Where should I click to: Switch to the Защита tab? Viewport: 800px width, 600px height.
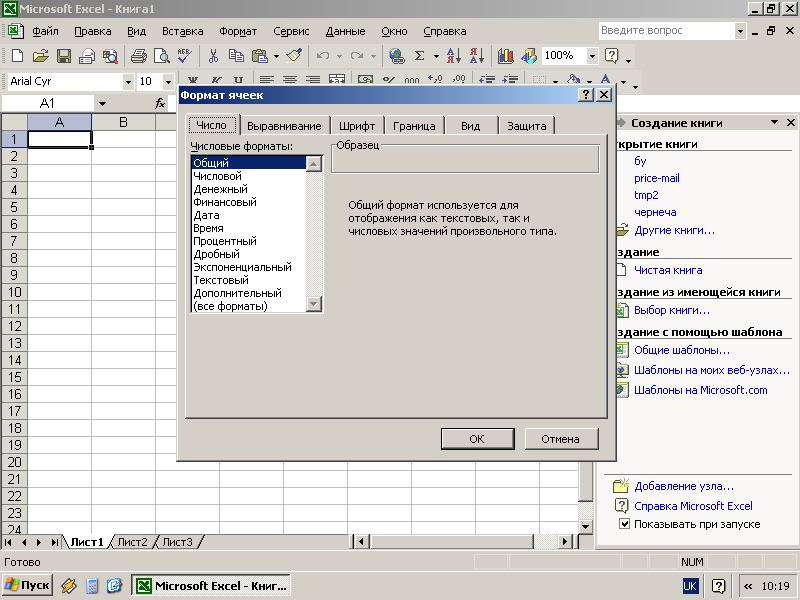pyautogui.click(x=527, y=126)
